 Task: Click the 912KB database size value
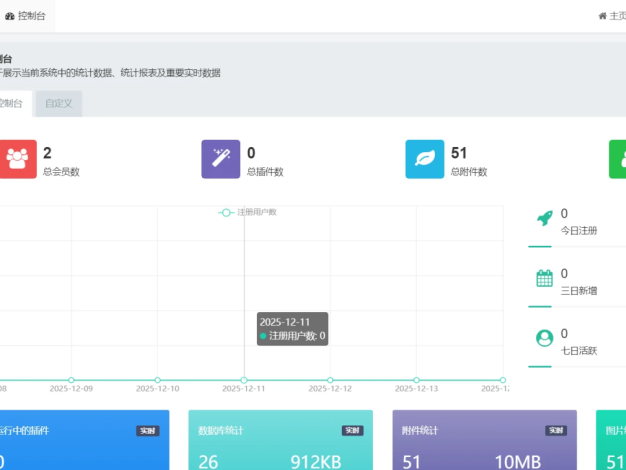tap(316, 462)
